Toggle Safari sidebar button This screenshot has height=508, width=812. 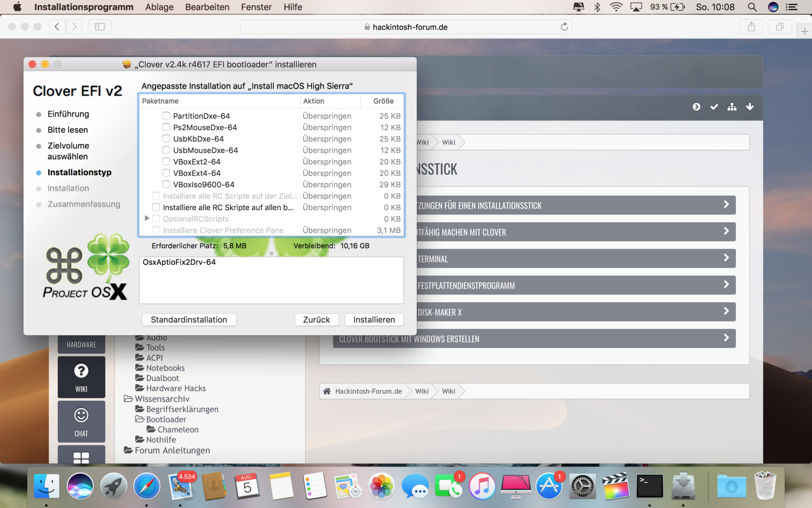coord(100,27)
